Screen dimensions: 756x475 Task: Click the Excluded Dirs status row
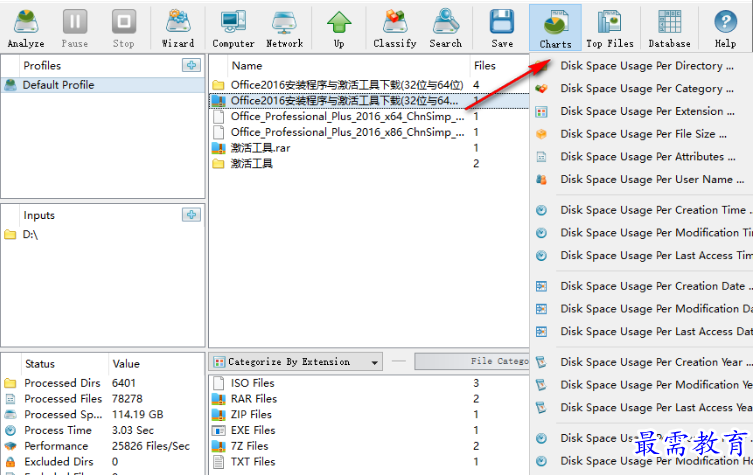click(103, 462)
